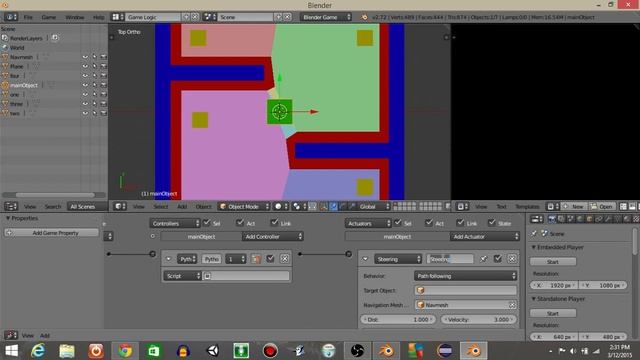This screenshot has width=640, height=360.
Task: Open the text editor type selector icon
Action: pyautogui.click(x=462, y=207)
